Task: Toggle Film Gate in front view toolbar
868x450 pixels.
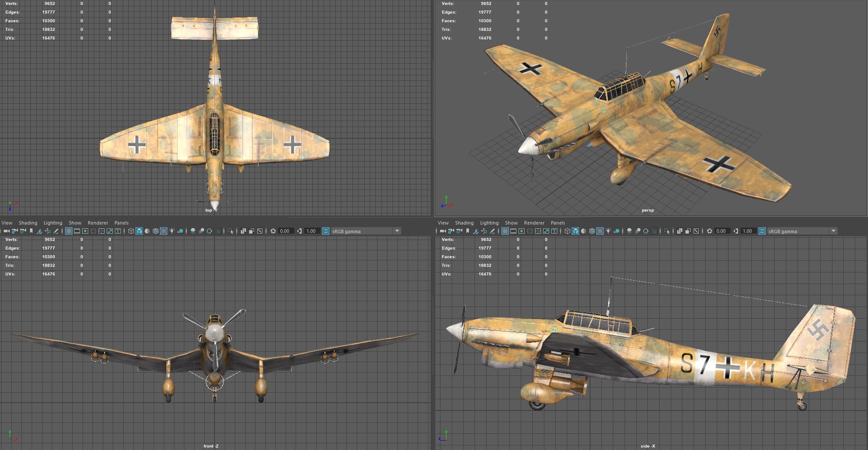Action: 77,231
